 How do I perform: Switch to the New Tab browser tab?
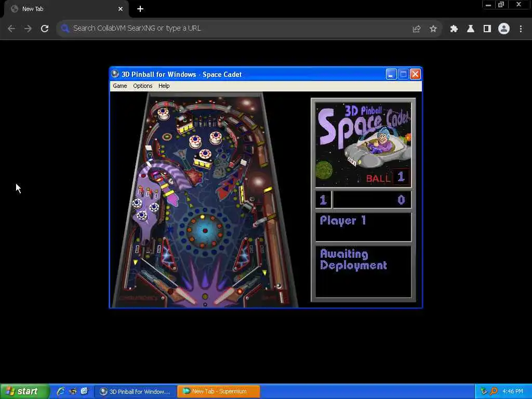point(66,9)
